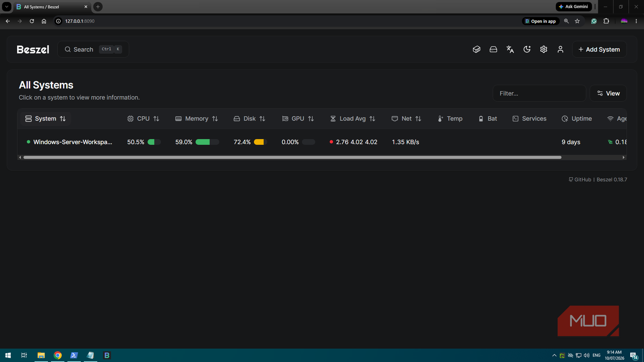
Task: Open Chrome from the taskbar
Action: tap(57, 355)
